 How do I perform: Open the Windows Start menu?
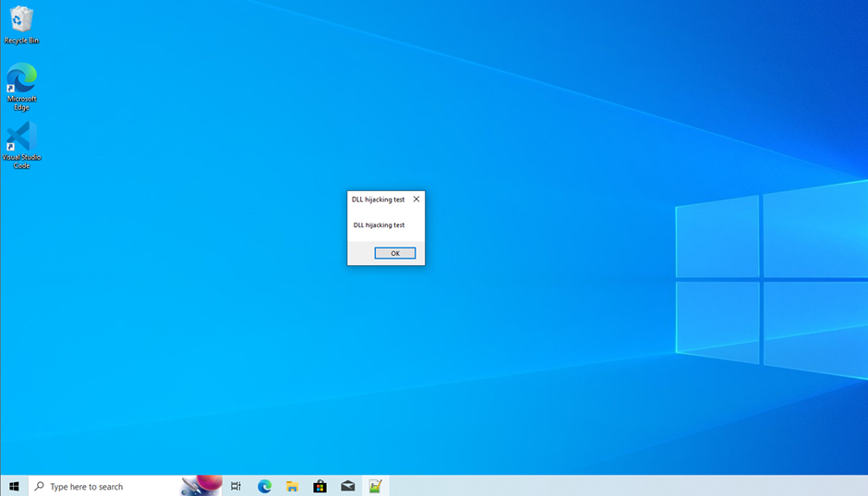[x=14, y=486]
